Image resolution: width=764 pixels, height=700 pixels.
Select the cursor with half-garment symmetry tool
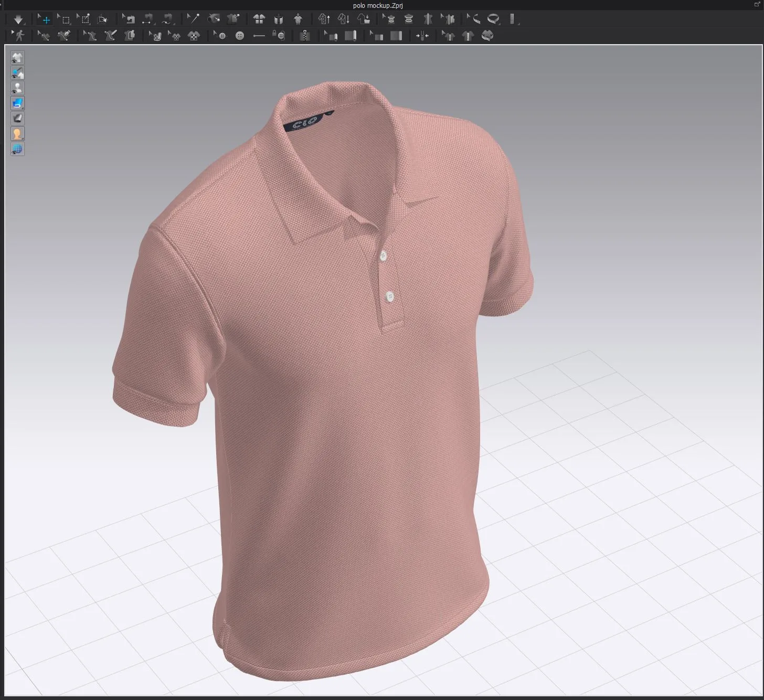pyautogui.click(x=448, y=19)
